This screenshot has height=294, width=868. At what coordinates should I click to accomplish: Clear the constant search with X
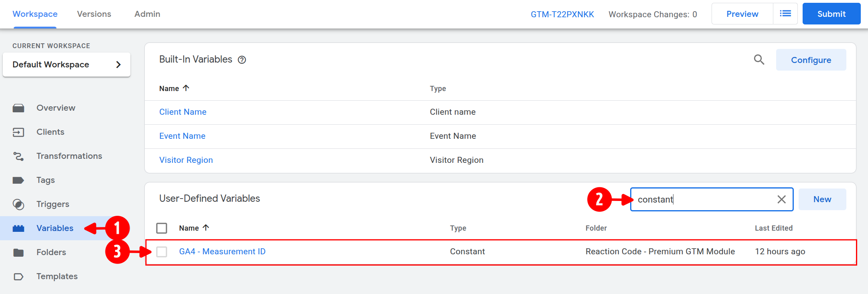(781, 199)
